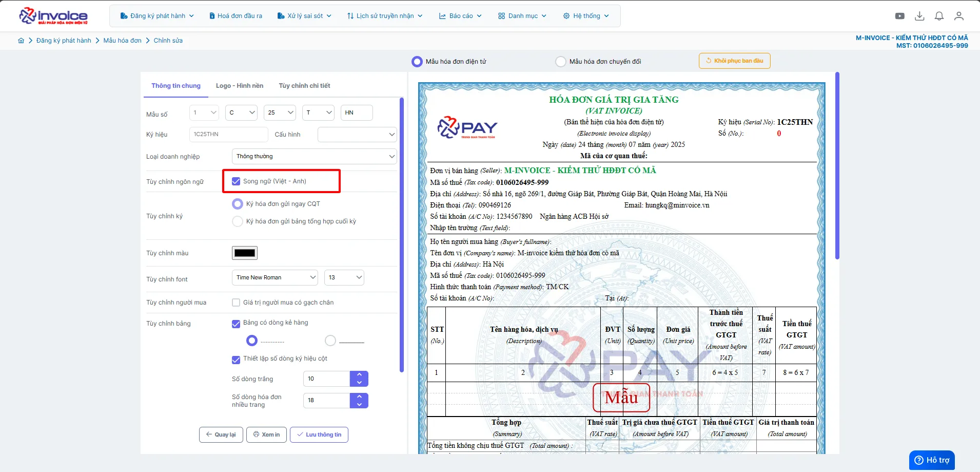The image size is (980, 472).
Task: Choose solid line style radio
Action: [x=330, y=341]
